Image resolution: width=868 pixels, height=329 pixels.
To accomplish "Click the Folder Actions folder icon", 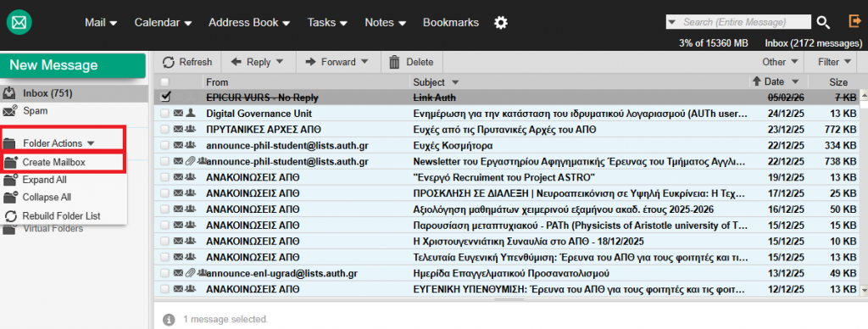I will click(x=9, y=143).
